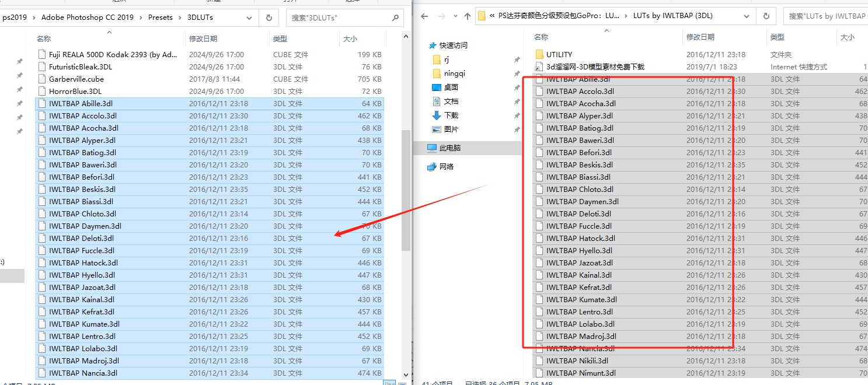The width and height of the screenshot is (868, 385).
Task: Open 下载 in navigation pane
Action: (451, 116)
